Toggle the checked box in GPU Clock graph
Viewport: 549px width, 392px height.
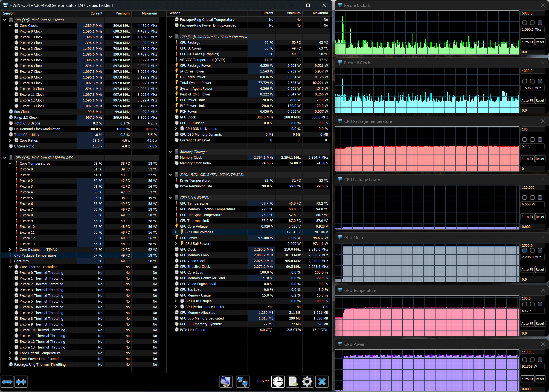pos(524,250)
